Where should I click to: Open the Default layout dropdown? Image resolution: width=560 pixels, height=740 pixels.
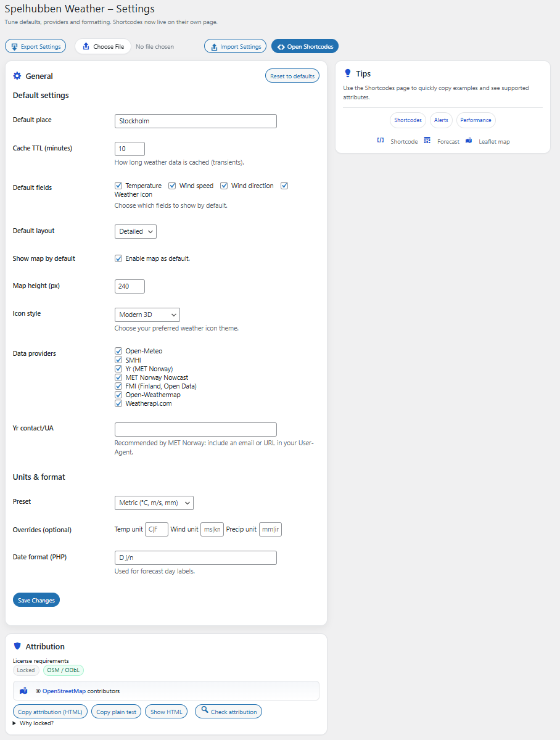(x=136, y=231)
